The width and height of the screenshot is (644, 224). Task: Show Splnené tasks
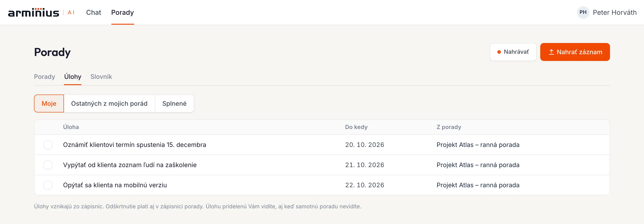coord(174,103)
